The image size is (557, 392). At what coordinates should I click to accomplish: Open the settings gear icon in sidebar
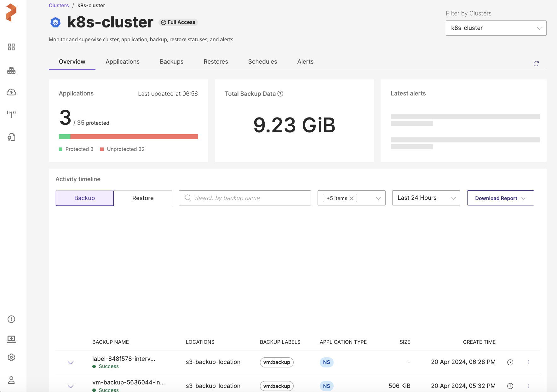point(11,357)
